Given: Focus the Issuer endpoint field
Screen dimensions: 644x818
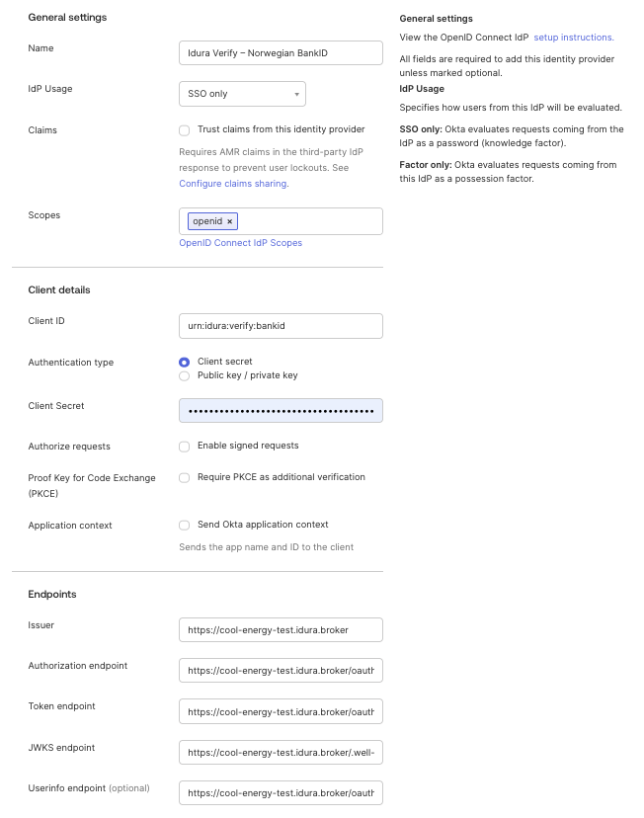Looking at the screenshot, I should pyautogui.click(x=280, y=629).
